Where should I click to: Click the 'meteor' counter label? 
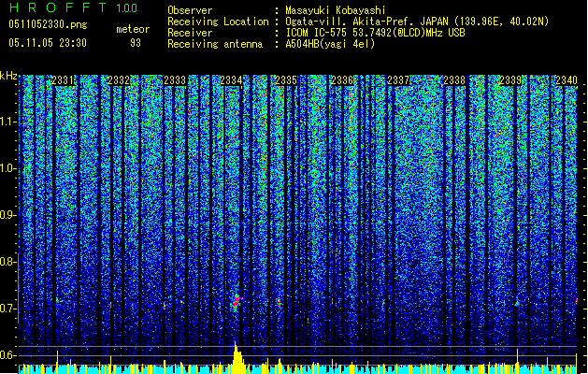click(133, 29)
